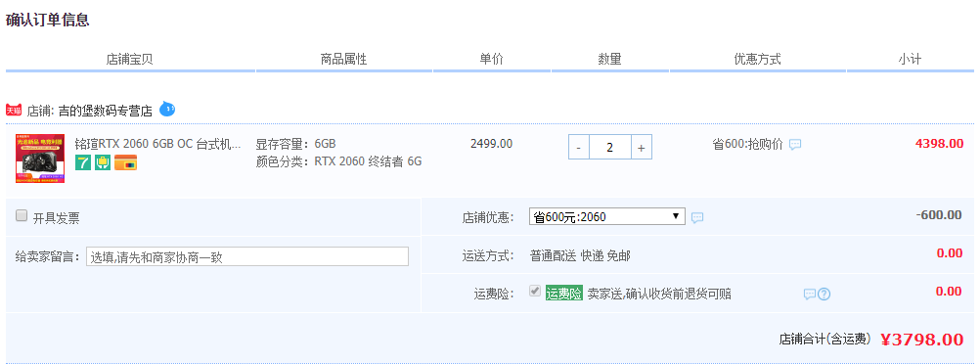Click the comment bubble icon in 运费险 row
Viewport: 980px width, 364px height.
click(810, 294)
